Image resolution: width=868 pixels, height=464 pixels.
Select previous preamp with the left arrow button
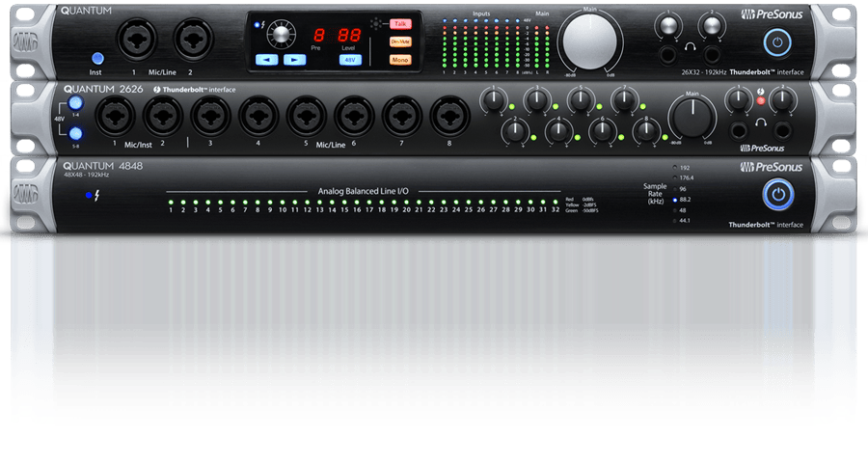266,59
